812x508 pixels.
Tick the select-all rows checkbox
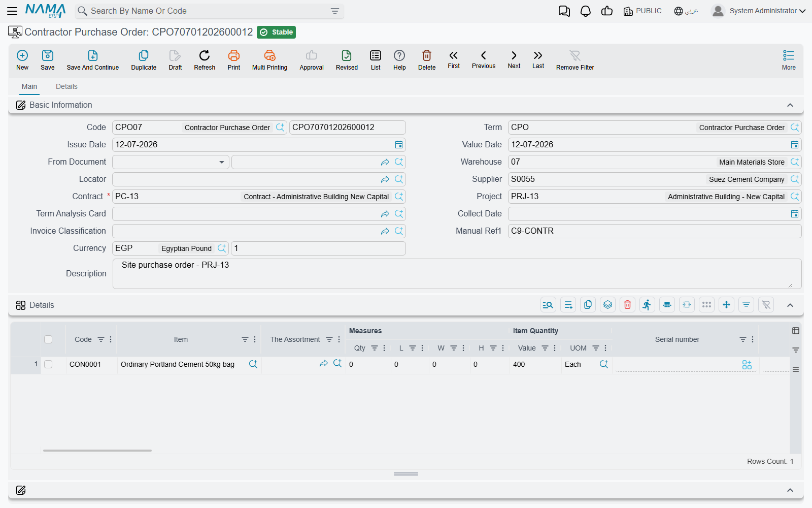click(x=48, y=339)
